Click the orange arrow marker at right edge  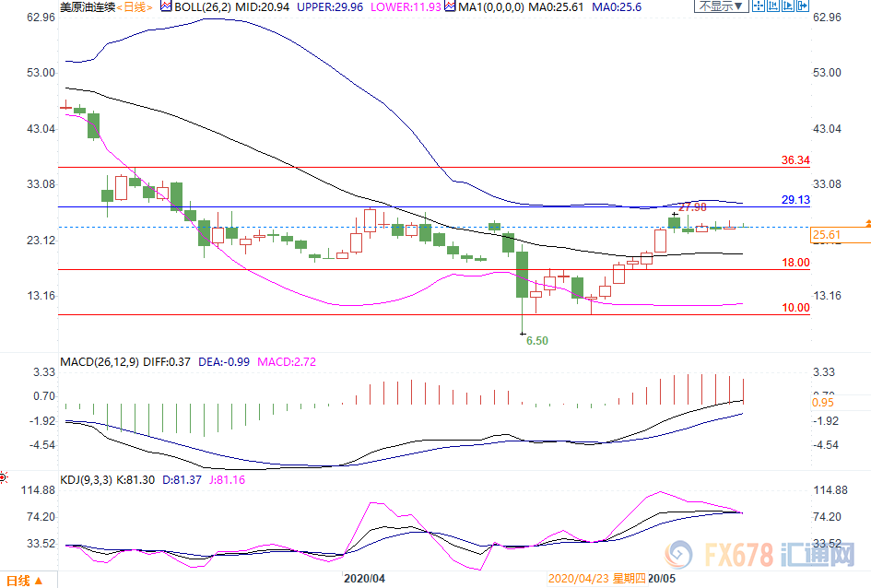pyautogui.click(x=865, y=225)
